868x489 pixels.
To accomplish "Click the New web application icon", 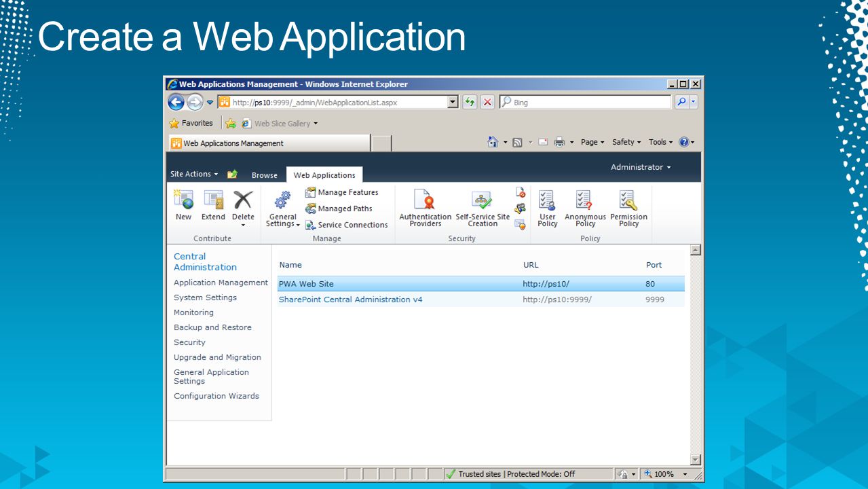I will click(183, 204).
